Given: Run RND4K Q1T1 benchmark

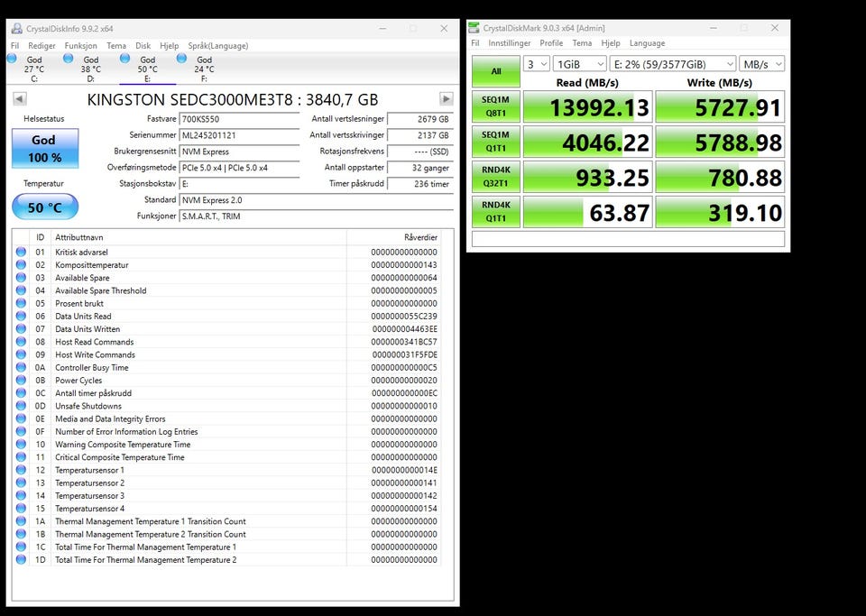Looking at the screenshot, I should [496, 211].
